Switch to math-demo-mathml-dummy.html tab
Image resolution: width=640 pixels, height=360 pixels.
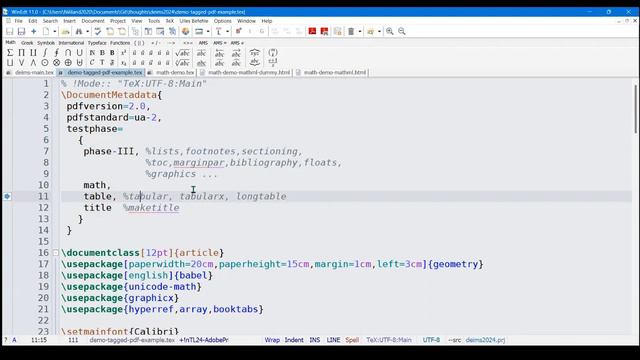coord(245,73)
